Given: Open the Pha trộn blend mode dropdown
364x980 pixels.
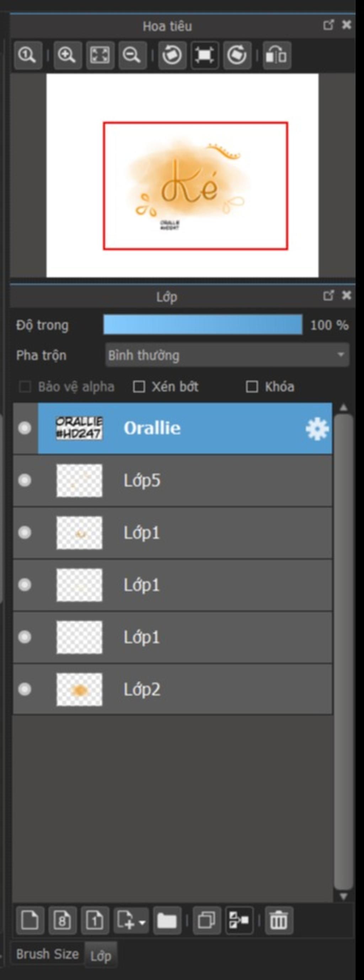Looking at the screenshot, I should tap(227, 355).
